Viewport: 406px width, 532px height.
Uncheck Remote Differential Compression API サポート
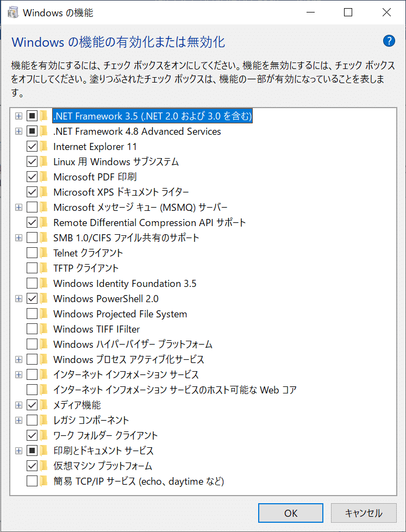pos(32,223)
